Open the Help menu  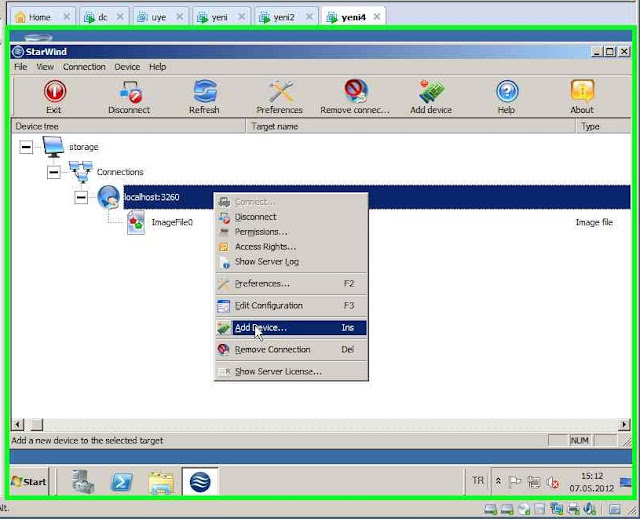tap(158, 67)
